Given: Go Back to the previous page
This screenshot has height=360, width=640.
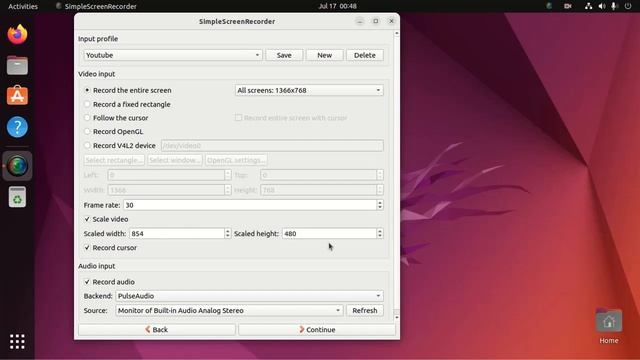Looking at the screenshot, I should 157,329.
